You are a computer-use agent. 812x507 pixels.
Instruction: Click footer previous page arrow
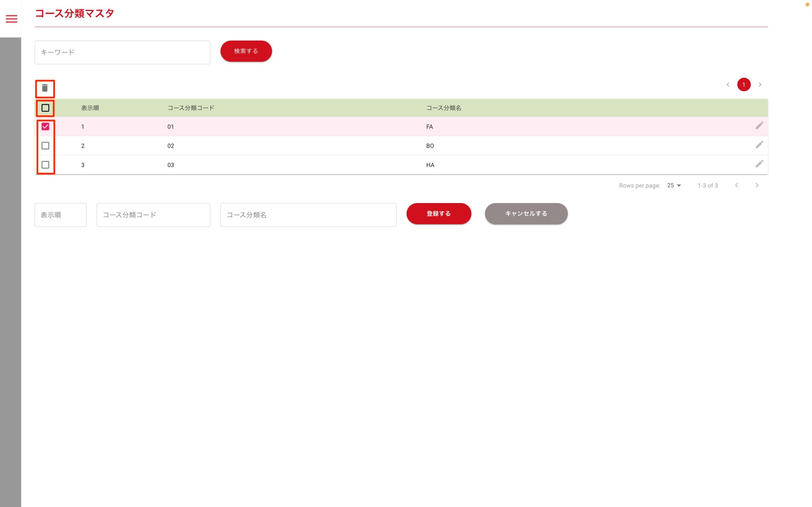pos(737,185)
